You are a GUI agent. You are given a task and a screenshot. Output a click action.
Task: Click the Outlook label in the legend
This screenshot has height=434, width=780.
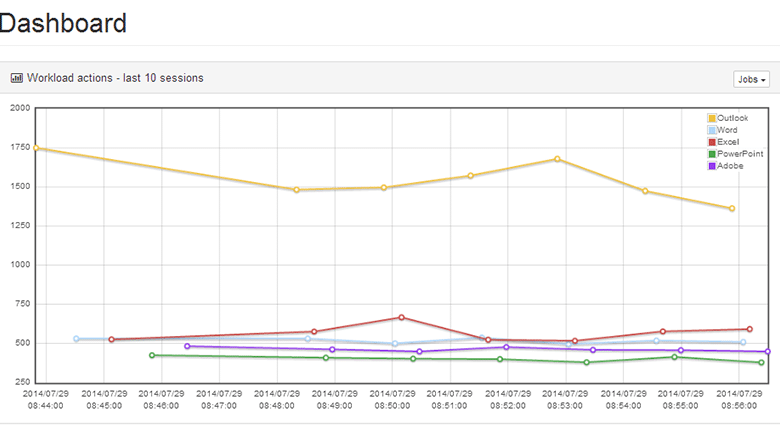tap(733, 119)
